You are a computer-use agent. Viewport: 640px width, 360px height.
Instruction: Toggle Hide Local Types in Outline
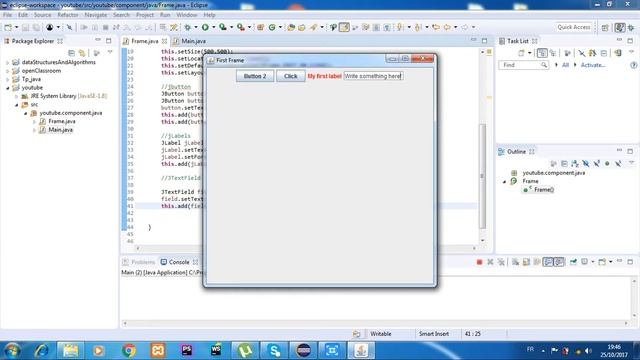click(618, 164)
